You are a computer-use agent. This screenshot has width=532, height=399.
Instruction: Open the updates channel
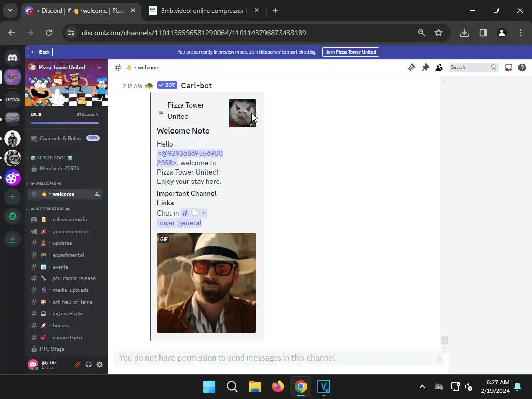[x=65, y=243]
